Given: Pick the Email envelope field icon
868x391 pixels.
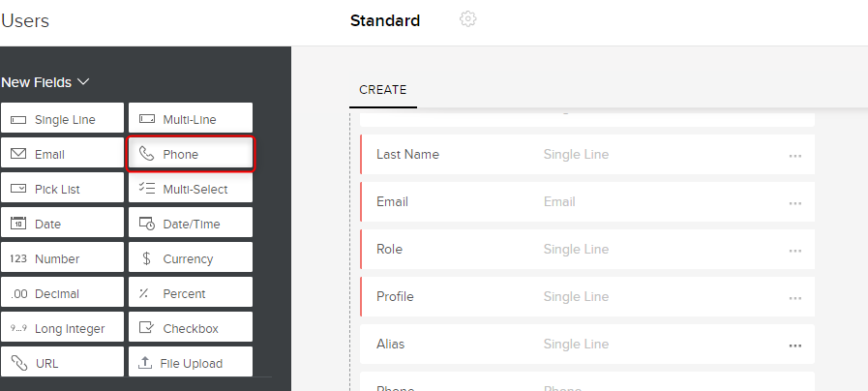Looking at the screenshot, I should tap(18, 154).
